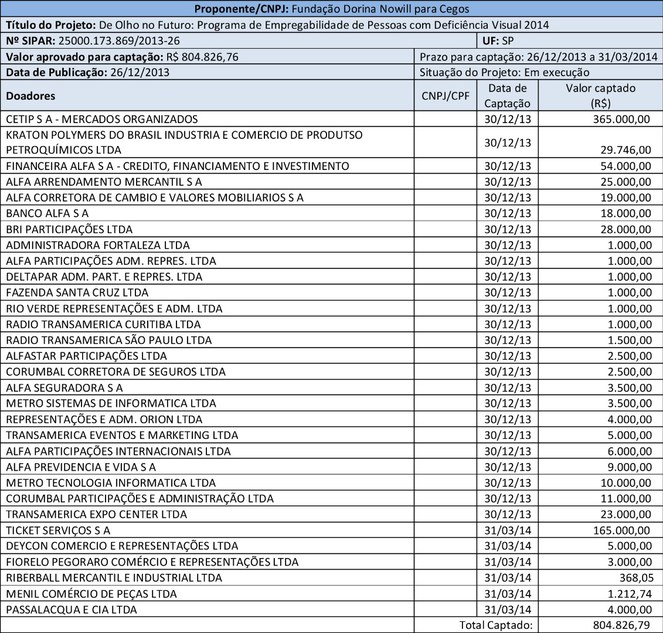Select the Prazo para captação cell
This screenshot has height=633, width=663.
(540, 57)
